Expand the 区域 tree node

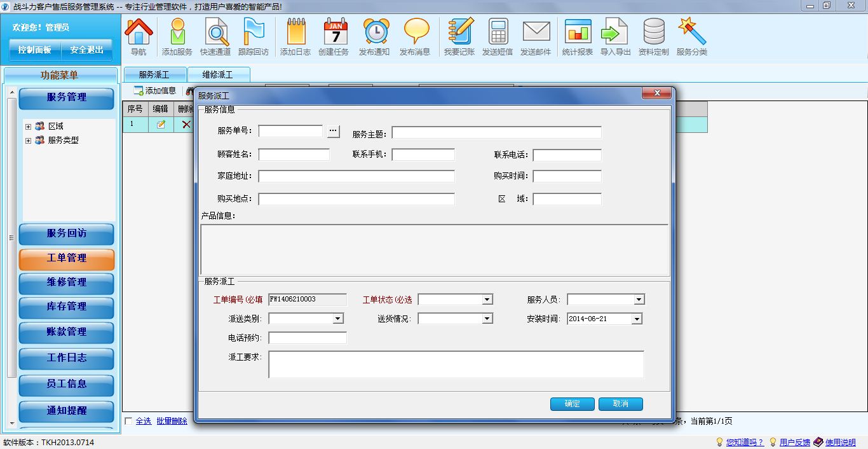[x=28, y=127]
